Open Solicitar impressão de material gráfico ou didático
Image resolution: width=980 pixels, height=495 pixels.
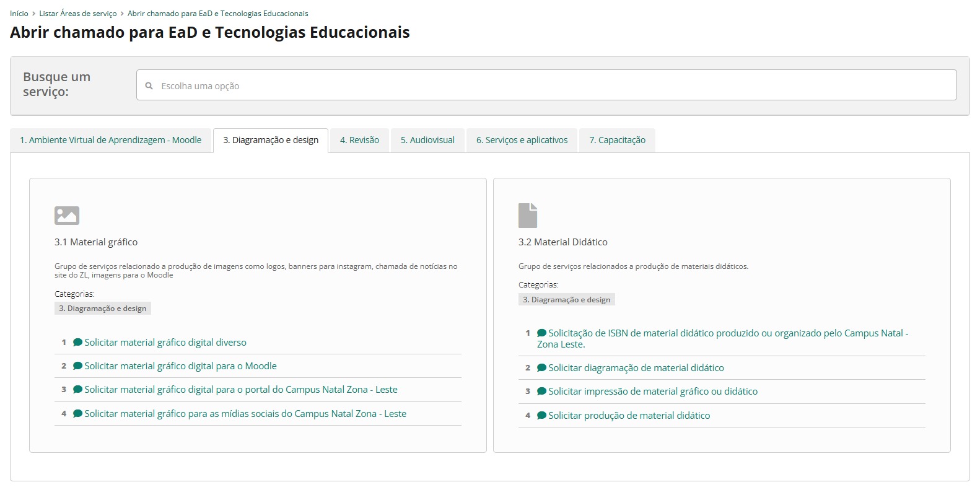tap(653, 392)
